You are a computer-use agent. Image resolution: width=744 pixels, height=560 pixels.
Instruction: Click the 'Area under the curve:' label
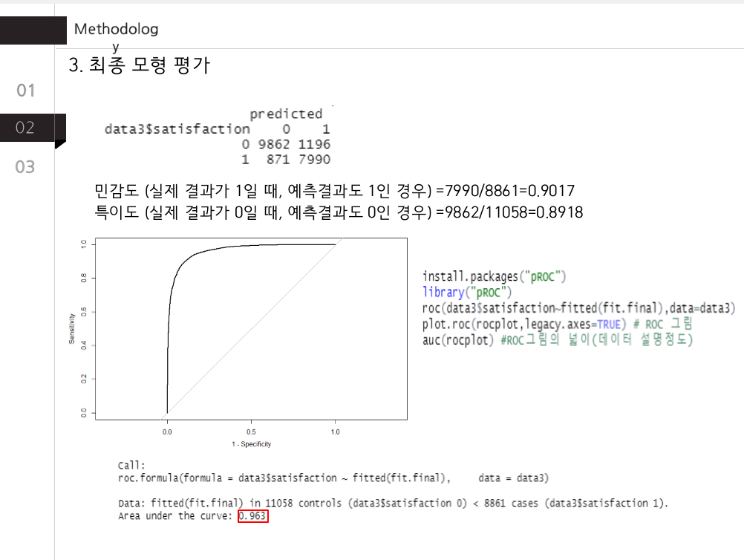(x=175, y=516)
